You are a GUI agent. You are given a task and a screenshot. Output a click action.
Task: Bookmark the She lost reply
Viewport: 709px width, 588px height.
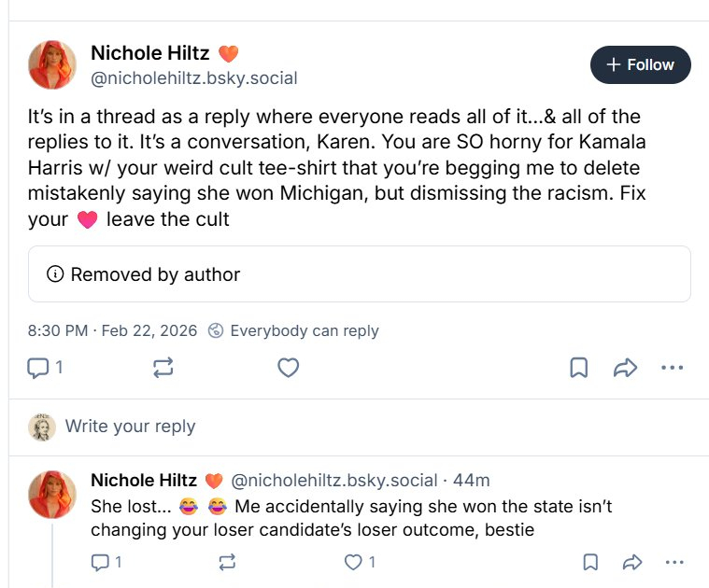point(590,562)
